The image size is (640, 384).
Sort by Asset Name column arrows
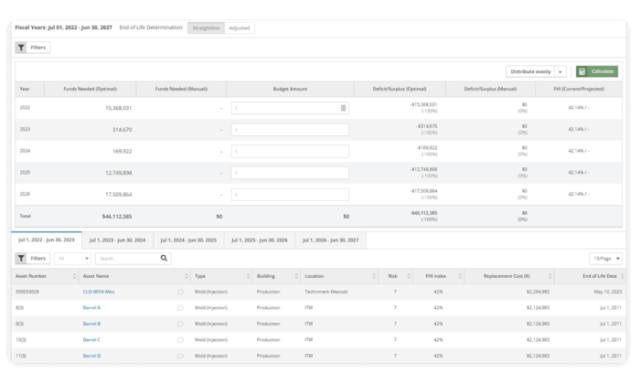click(186, 276)
